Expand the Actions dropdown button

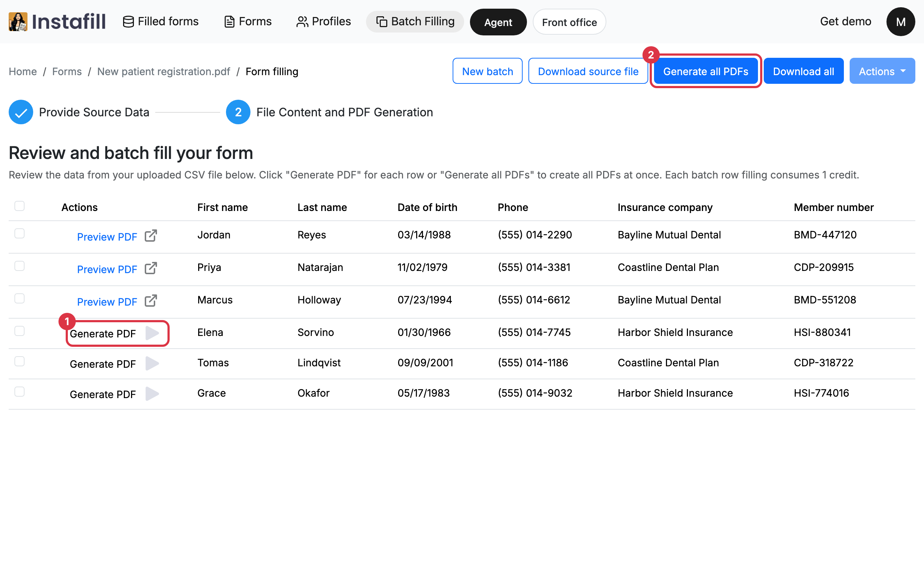882,71
